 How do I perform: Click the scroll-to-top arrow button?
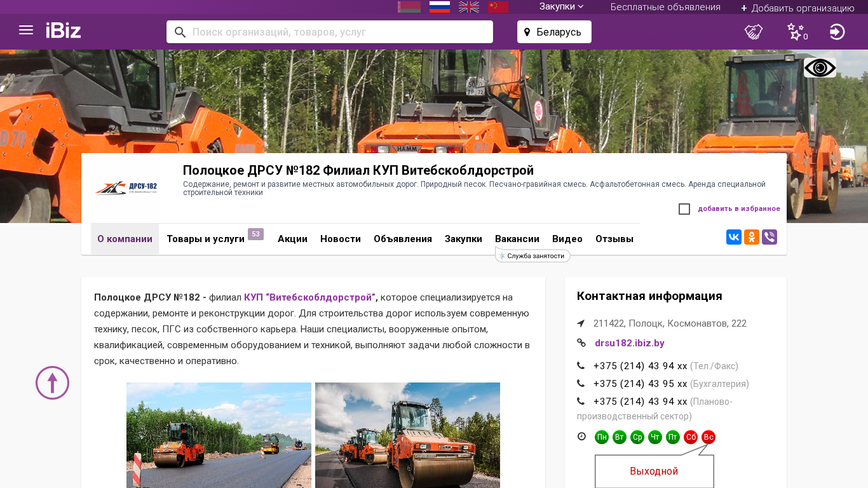click(52, 383)
